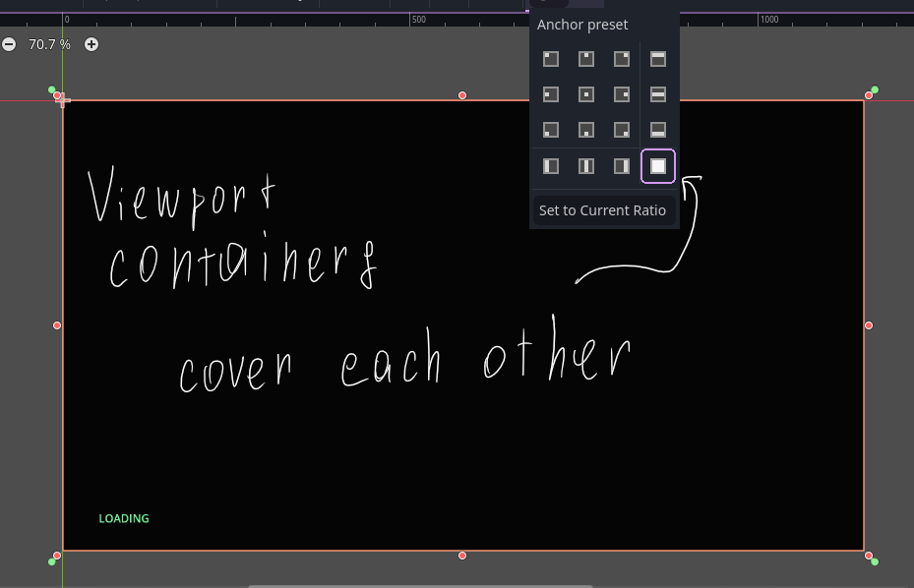This screenshot has height=588, width=914.
Task: Select the Bottom Left anchor preset
Action: click(551, 130)
